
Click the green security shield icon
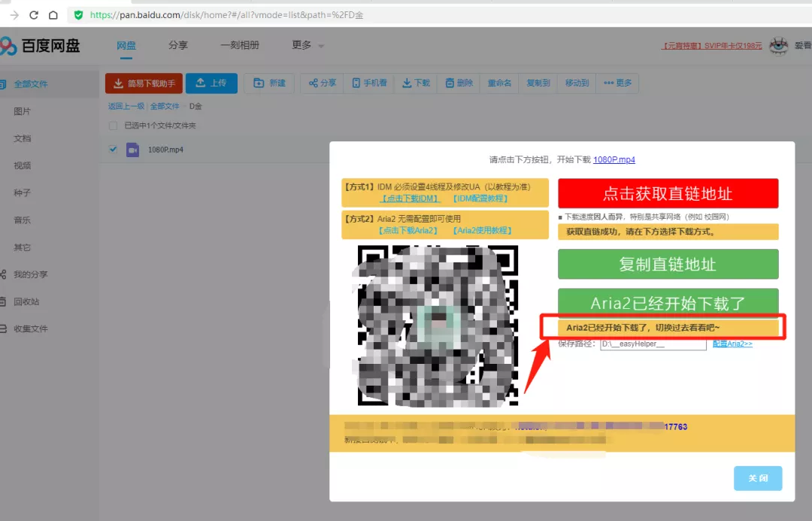point(78,15)
